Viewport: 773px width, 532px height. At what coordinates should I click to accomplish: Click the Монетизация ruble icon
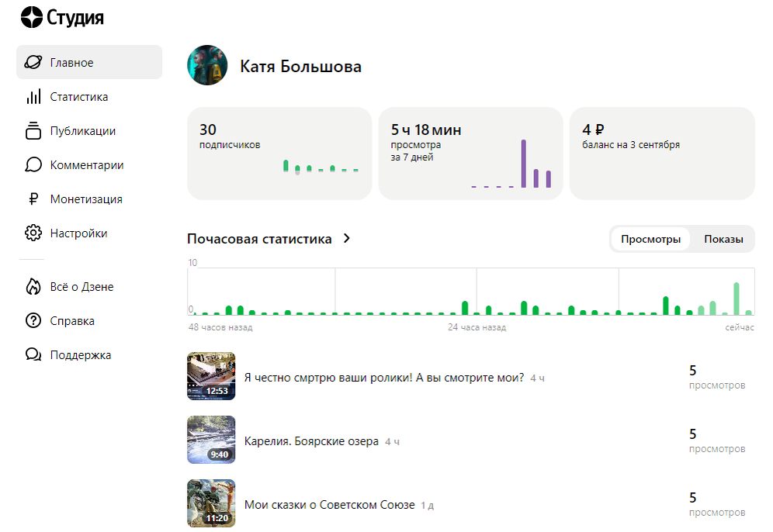click(33, 199)
